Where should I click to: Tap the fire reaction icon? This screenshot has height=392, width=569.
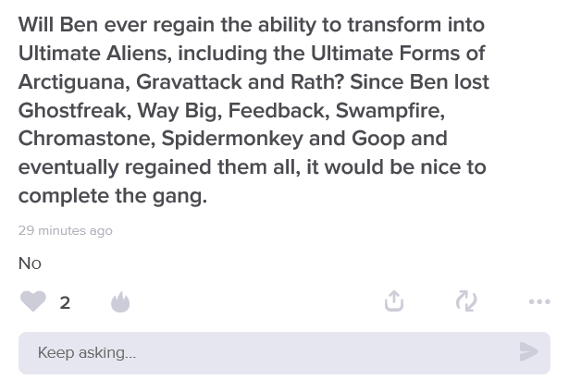[x=120, y=302]
